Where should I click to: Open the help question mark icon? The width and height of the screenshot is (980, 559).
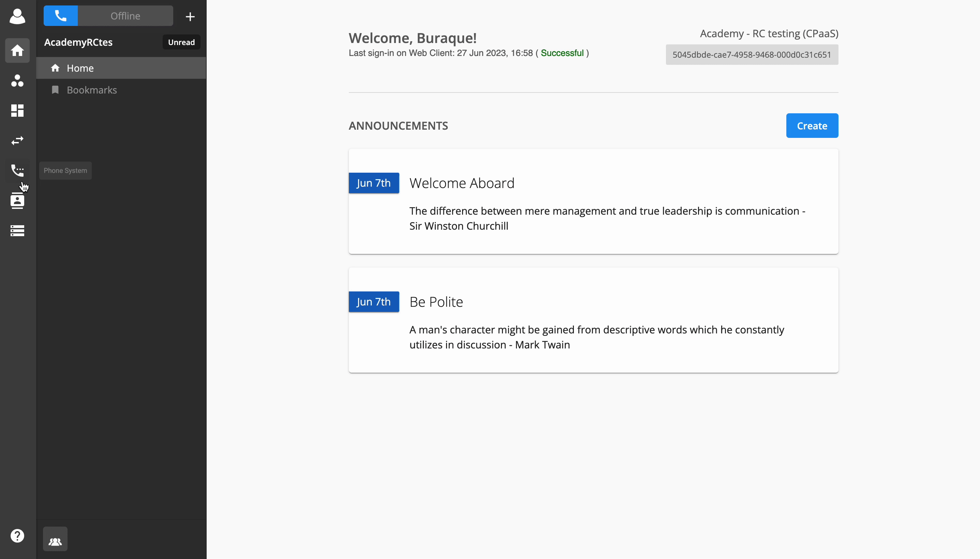click(17, 535)
